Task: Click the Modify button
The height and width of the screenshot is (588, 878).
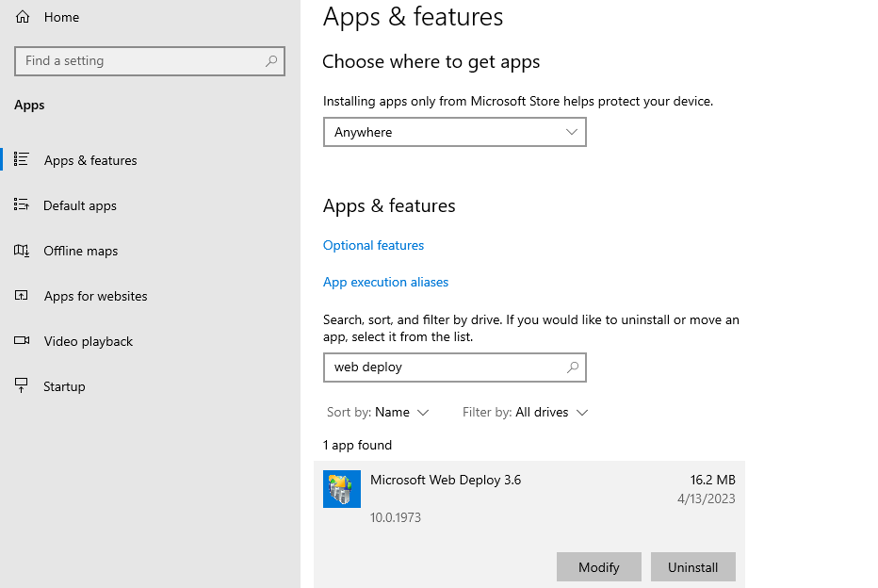Action: 598,567
